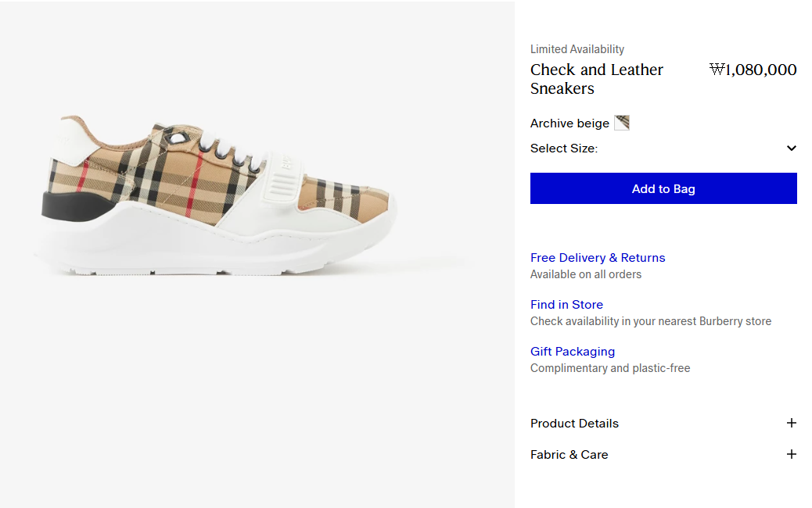Image resolution: width=812 pixels, height=508 pixels.
Task: Click the 'Available on all orders' text
Action: point(586,274)
